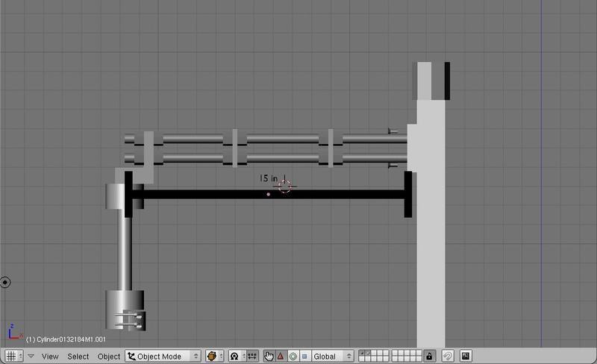Open the Object menu

coord(109,357)
